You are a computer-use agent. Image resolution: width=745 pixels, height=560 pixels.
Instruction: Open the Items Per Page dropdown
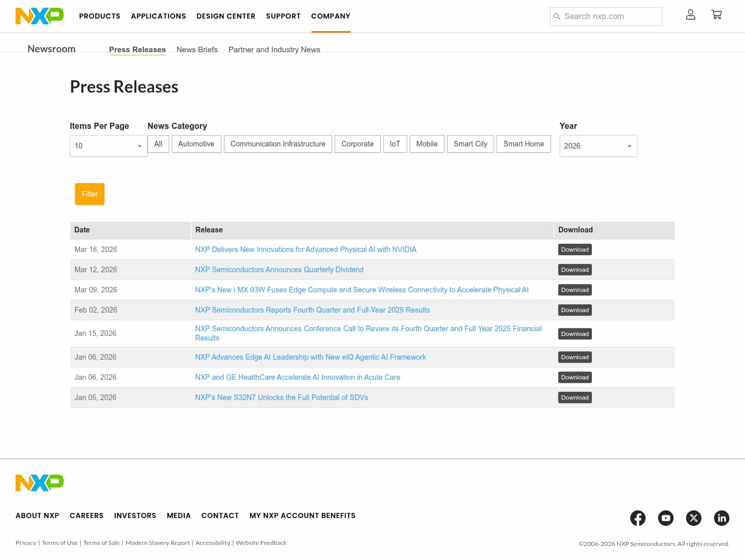click(108, 146)
